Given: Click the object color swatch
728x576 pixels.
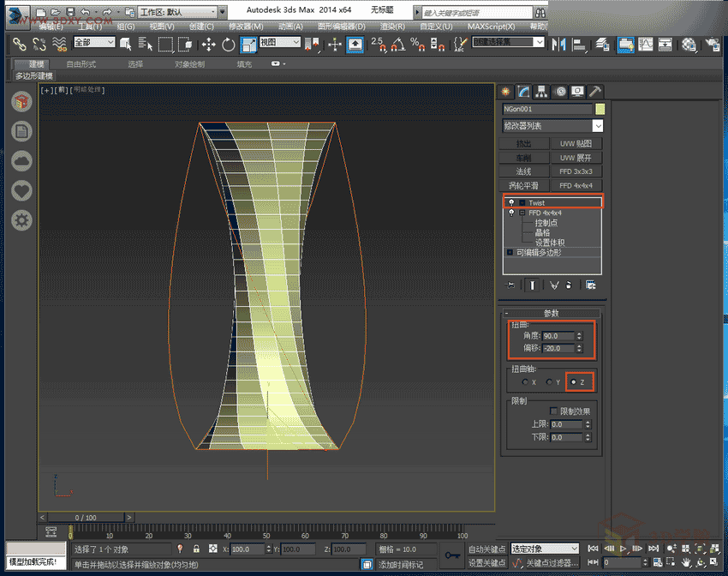Looking at the screenshot, I should point(600,109).
